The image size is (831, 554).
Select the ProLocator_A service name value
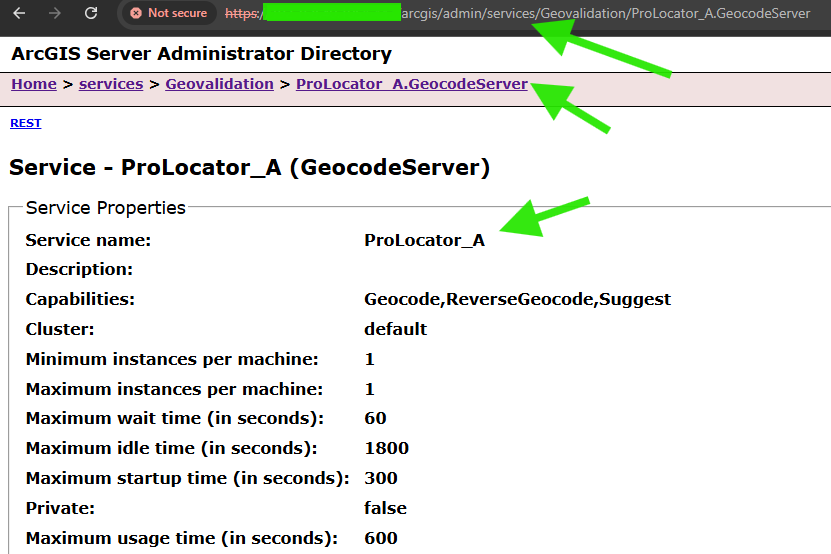[x=424, y=240]
